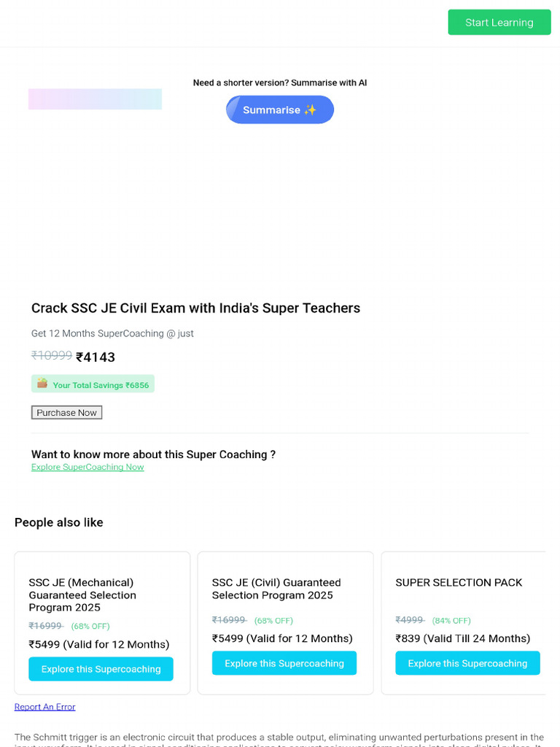Click the People also like heading
The width and height of the screenshot is (560, 747).
59,522
